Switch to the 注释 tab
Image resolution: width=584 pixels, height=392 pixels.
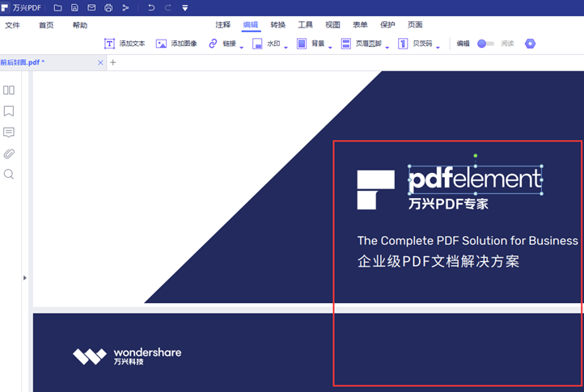[x=222, y=25]
